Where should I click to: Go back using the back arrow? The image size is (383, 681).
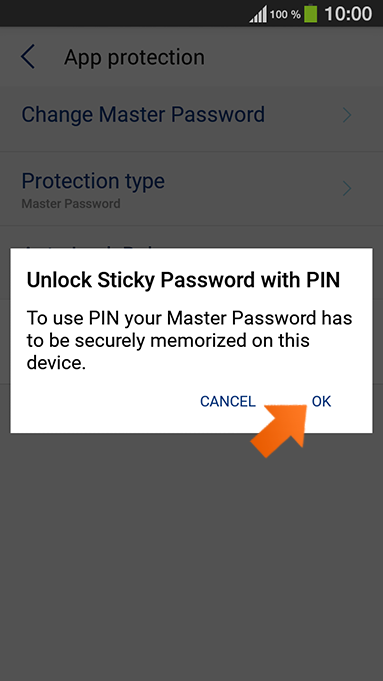coord(28,57)
